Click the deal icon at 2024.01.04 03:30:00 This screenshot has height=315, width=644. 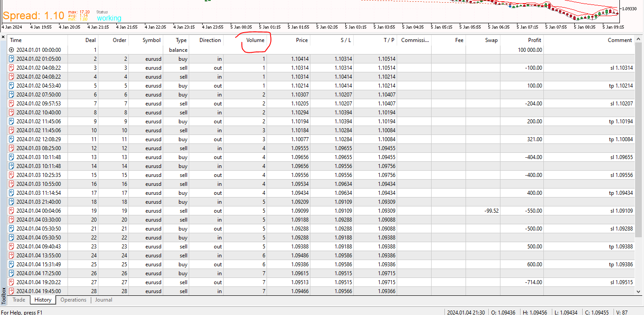click(12, 220)
